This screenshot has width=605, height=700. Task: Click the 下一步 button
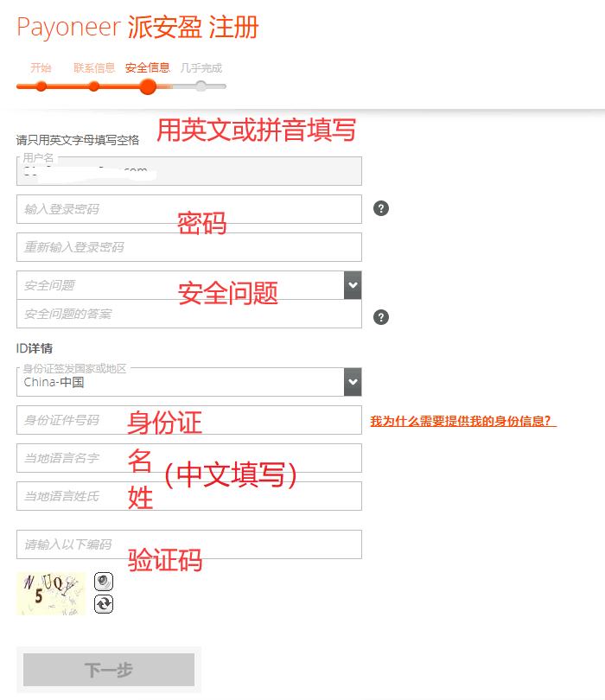[x=109, y=670]
